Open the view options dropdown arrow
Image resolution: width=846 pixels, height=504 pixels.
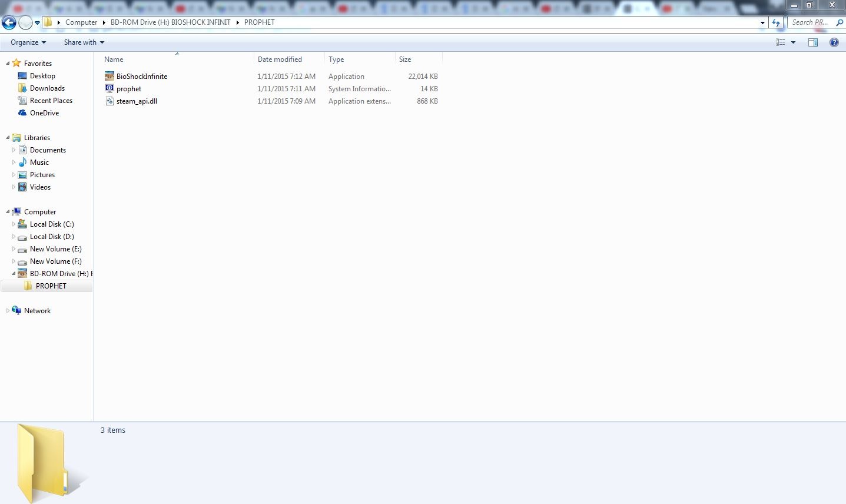coord(793,42)
